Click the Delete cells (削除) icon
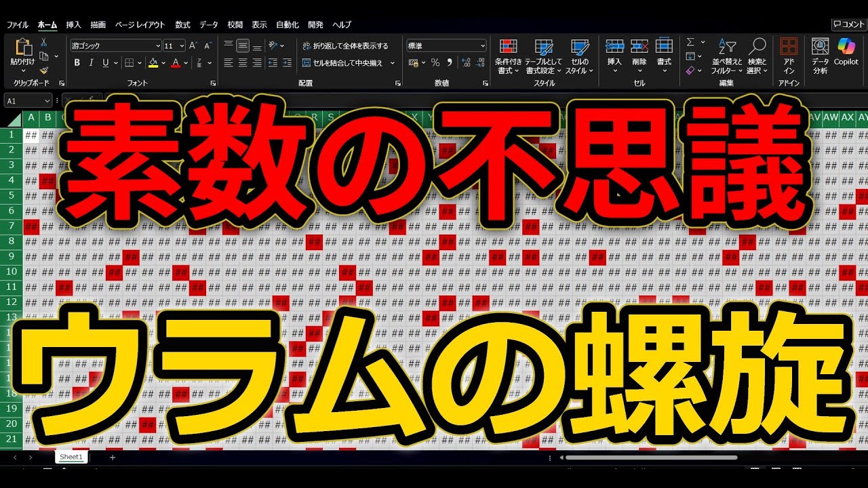The width and height of the screenshot is (868, 488). (x=639, y=46)
